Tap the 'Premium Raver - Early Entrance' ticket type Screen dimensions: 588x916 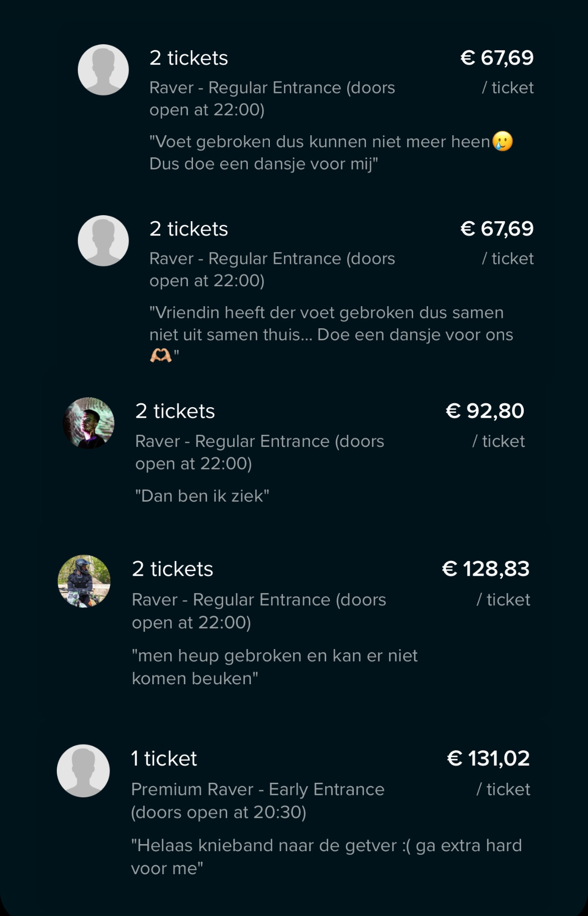[x=257, y=800]
